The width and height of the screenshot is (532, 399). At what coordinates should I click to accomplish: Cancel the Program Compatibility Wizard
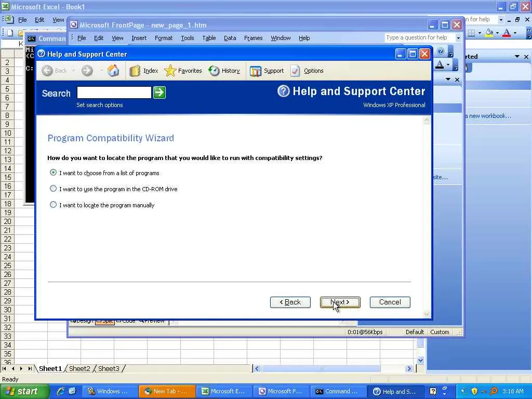click(390, 302)
